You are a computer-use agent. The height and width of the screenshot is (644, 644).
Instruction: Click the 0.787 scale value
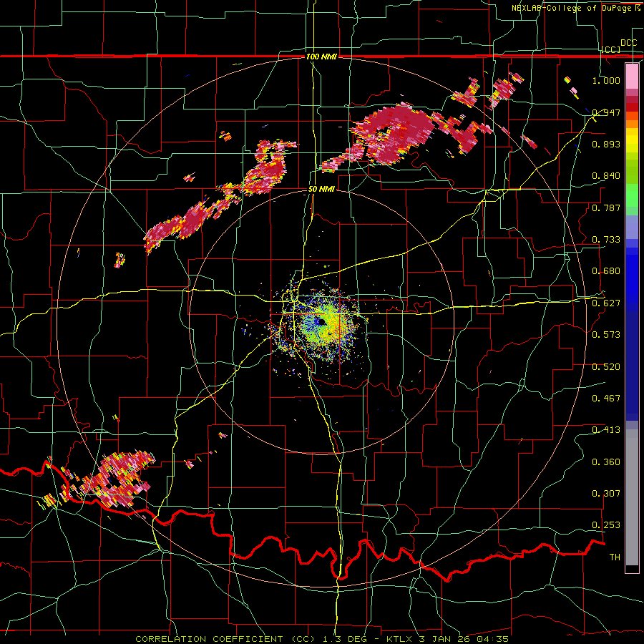click(606, 208)
